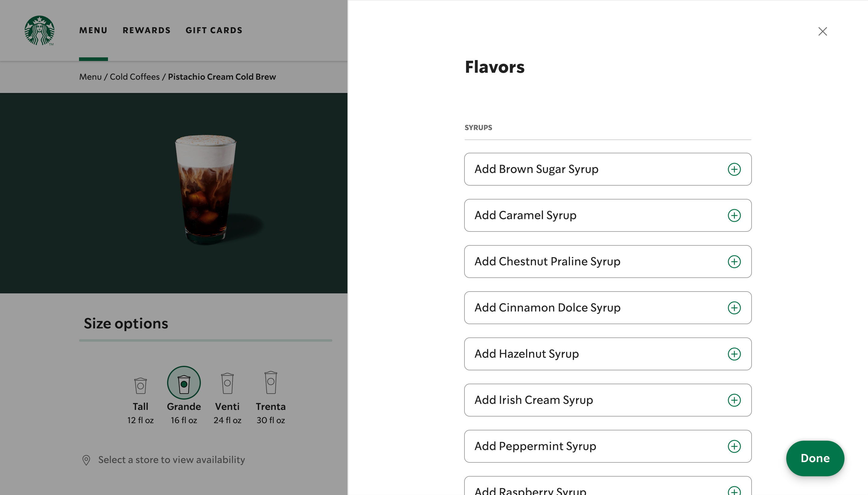Click Select a store to view availability
The image size is (868, 495).
tap(171, 460)
